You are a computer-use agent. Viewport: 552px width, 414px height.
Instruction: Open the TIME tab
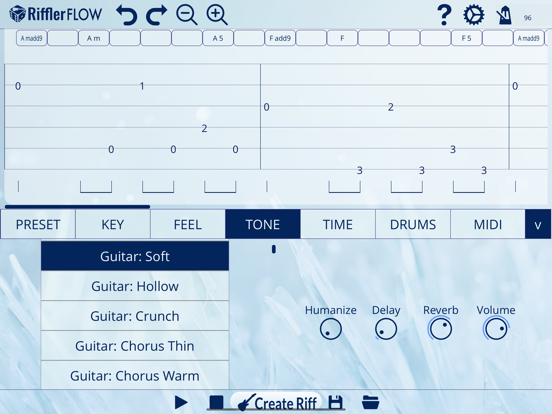click(338, 224)
